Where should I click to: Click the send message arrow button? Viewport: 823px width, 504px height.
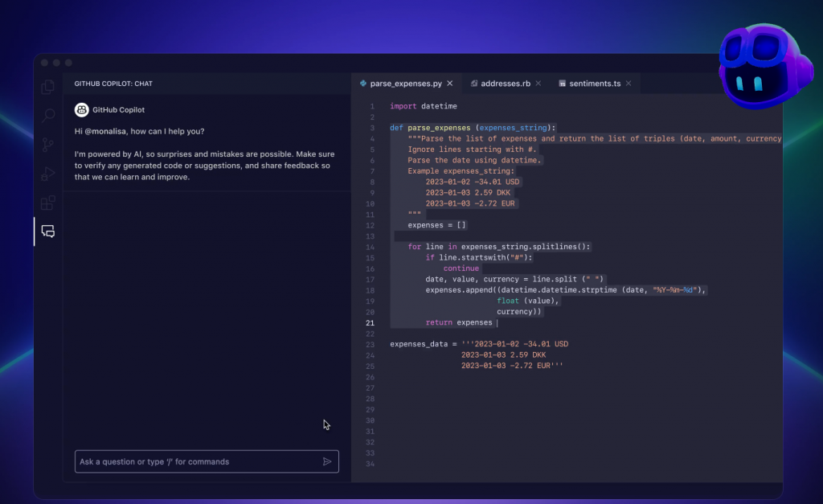pyautogui.click(x=327, y=461)
